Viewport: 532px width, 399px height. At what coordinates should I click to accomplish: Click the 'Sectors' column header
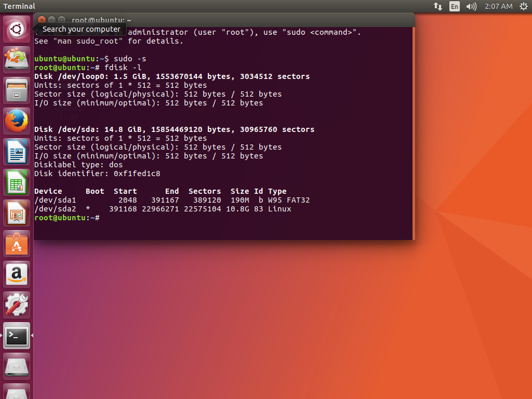(205, 191)
